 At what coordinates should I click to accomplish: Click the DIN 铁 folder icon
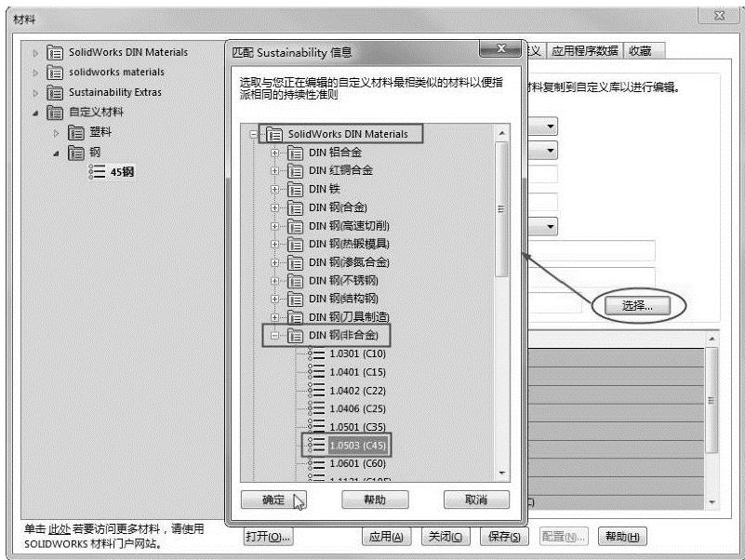point(295,190)
